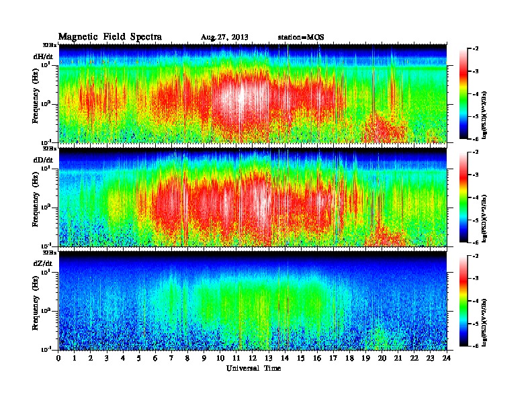Click hour '4' on Universal Time axis
This screenshot has height=411, width=532.
123,358
